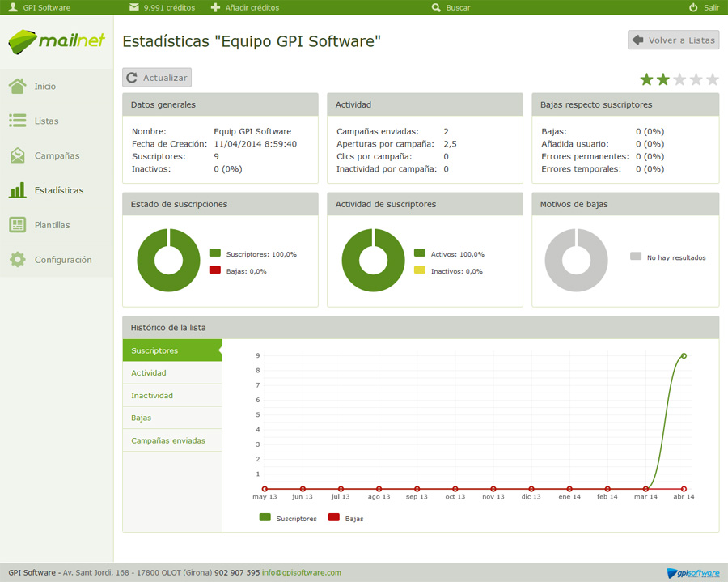Click the refresh arrow icon on Actualizar
The width and height of the screenshot is (728, 582).
tap(132, 78)
